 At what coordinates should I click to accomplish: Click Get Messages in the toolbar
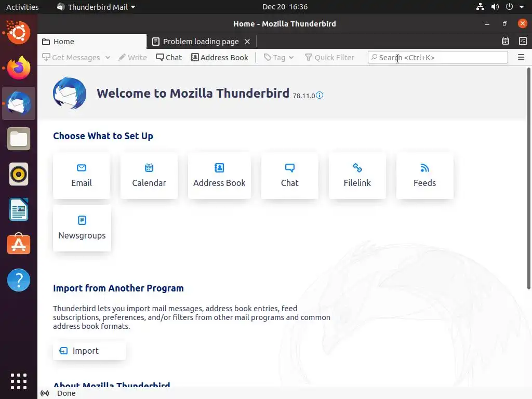point(71,58)
